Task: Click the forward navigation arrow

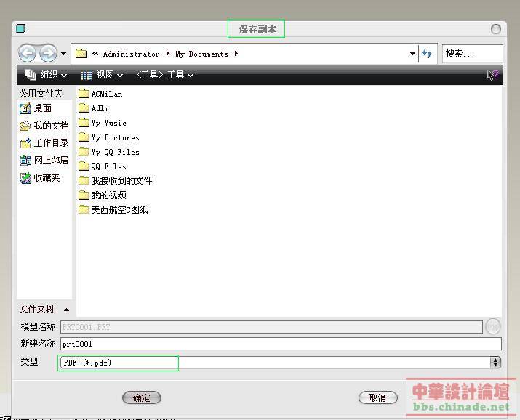Action: [x=48, y=54]
